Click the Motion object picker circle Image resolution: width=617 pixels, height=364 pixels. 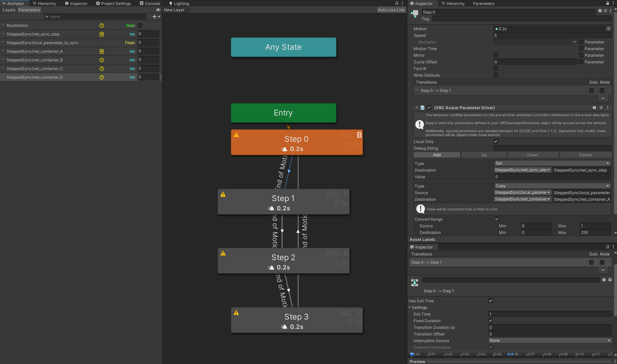point(609,29)
